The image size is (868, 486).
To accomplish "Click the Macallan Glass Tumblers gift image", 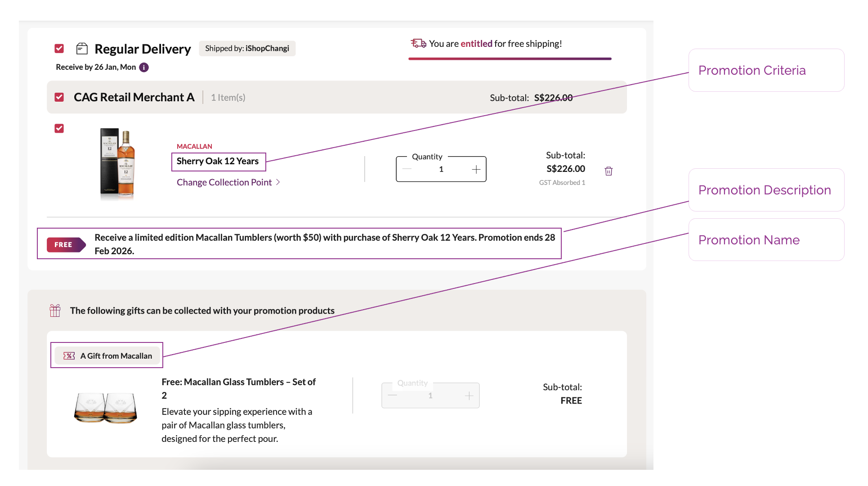I will coord(106,407).
